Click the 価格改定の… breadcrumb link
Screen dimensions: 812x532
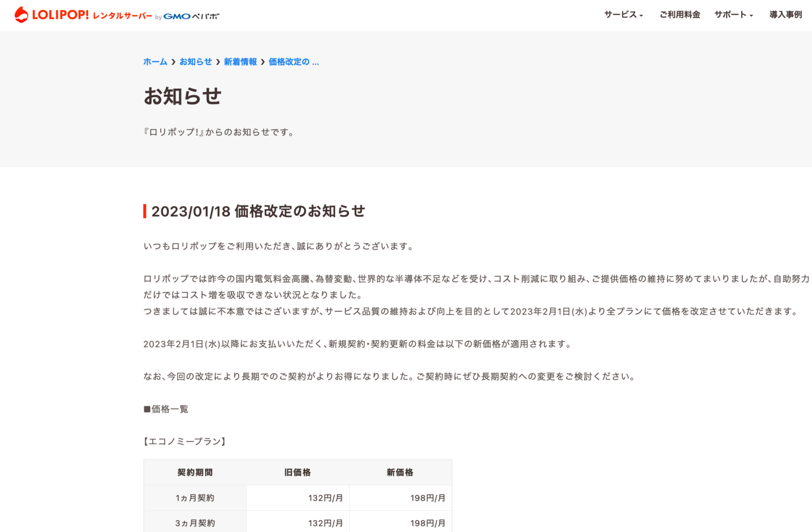pyautogui.click(x=293, y=62)
